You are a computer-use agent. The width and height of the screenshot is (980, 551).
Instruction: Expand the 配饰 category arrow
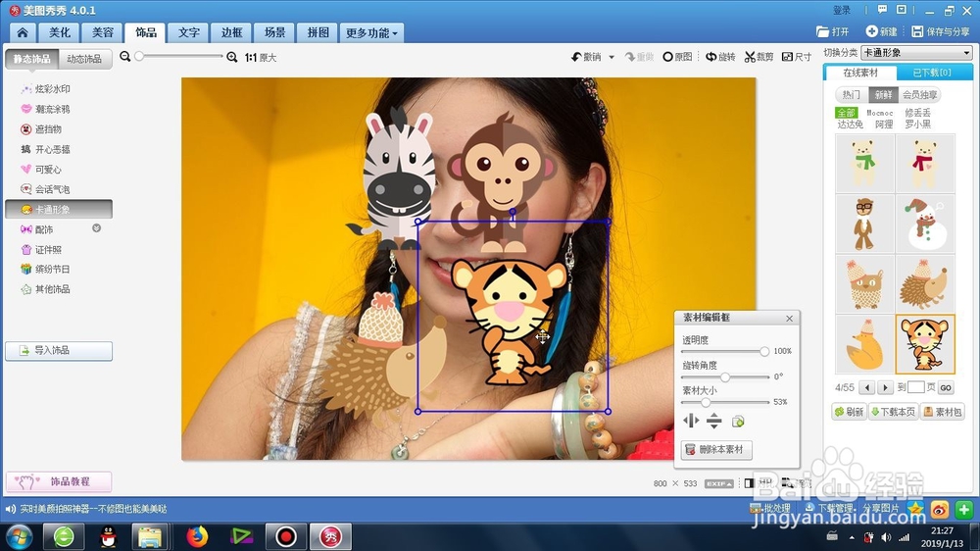[x=96, y=228]
